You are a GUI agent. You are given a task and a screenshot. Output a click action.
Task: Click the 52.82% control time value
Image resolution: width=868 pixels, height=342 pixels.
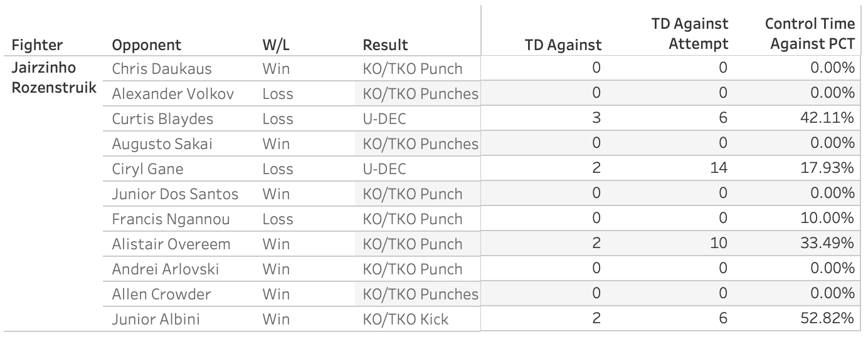click(x=831, y=319)
